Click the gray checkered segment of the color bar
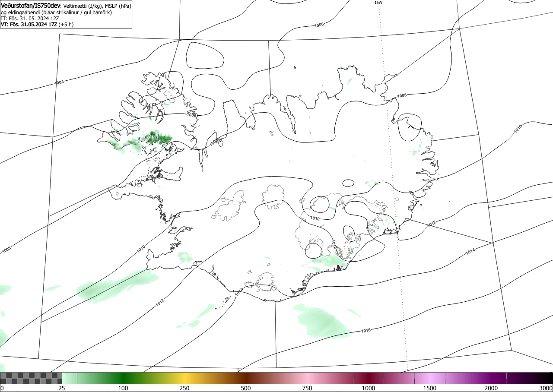The height and width of the screenshot is (392, 553). (x=31, y=378)
